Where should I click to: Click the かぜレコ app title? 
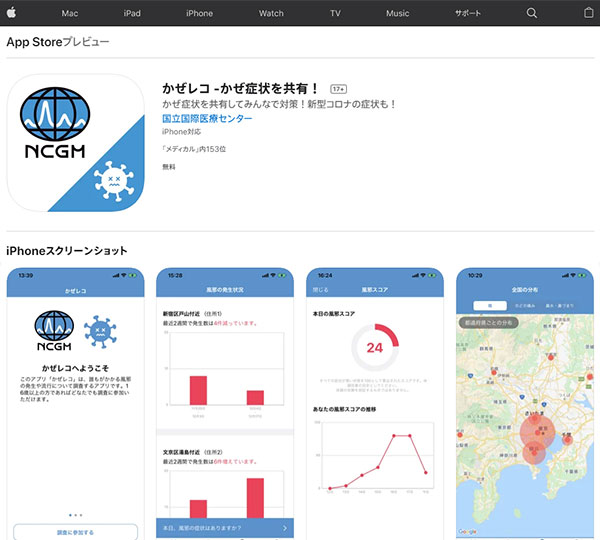(240, 88)
